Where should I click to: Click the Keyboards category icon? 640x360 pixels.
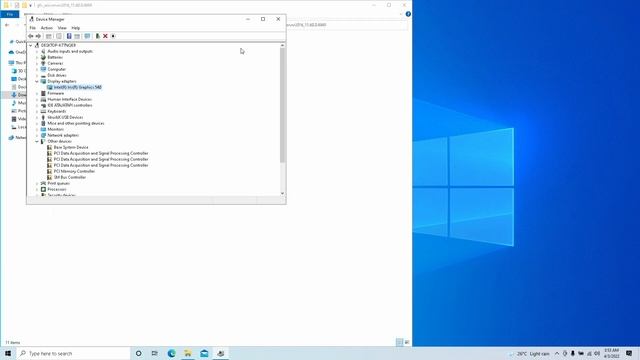[x=43, y=111]
